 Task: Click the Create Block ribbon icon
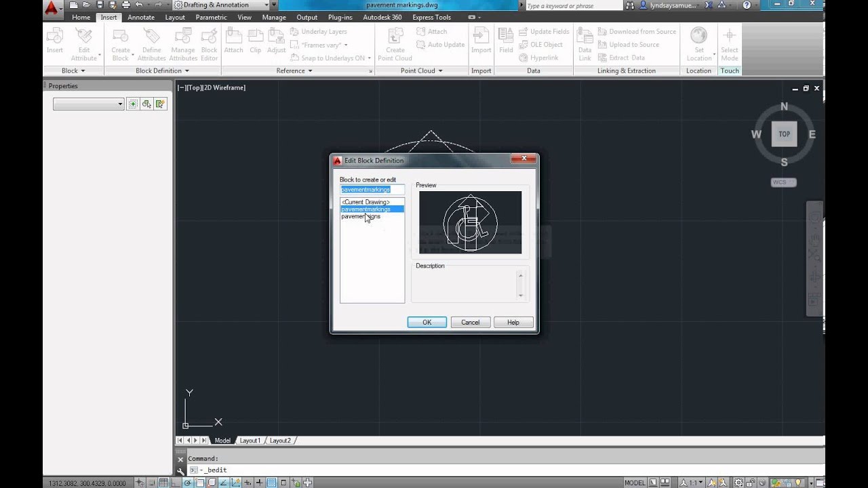pos(120,44)
